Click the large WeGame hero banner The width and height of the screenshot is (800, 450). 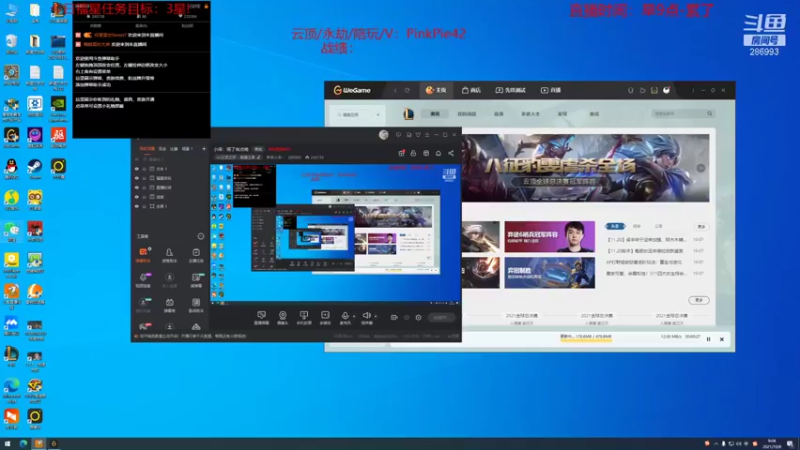585,168
